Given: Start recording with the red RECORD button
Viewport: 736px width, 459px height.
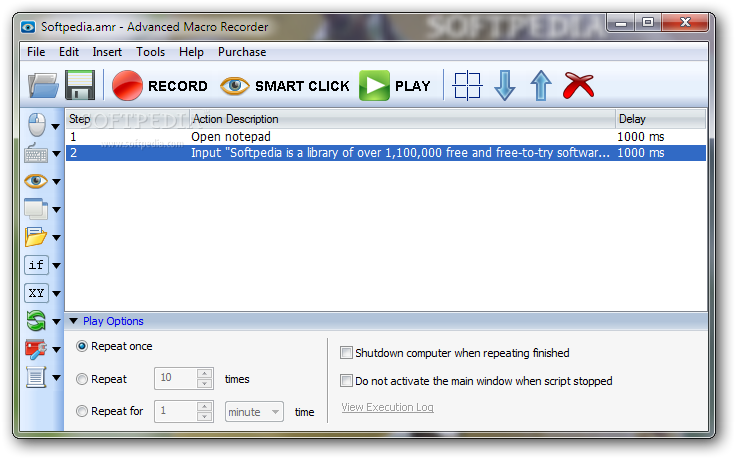Looking at the screenshot, I should [x=160, y=86].
